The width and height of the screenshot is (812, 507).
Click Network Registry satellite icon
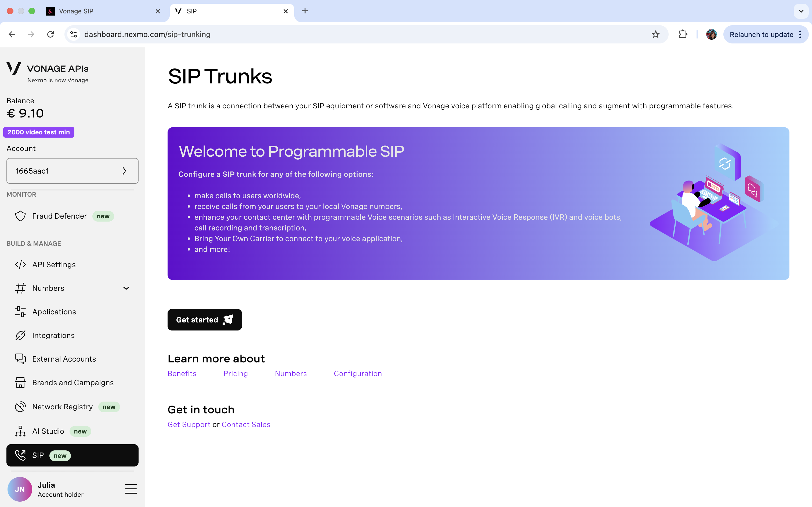(20, 407)
